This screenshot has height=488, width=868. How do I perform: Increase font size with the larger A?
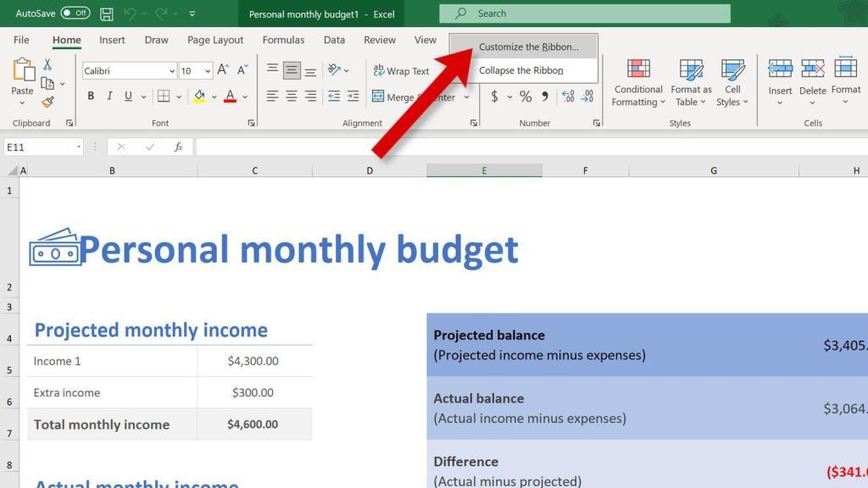[x=223, y=70]
